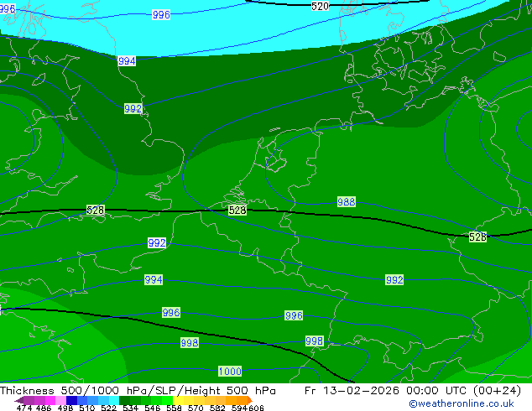The width and height of the screenshot is (532, 411).
Task: Click the 606 legend value
Action: (x=256, y=408)
